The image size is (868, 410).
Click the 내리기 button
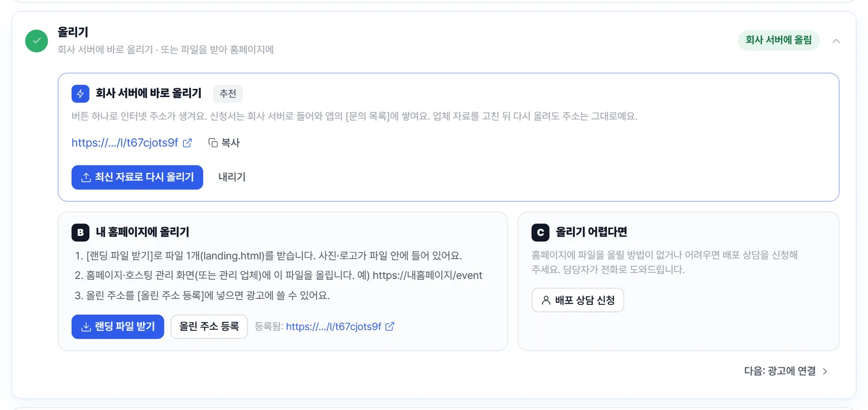click(232, 177)
